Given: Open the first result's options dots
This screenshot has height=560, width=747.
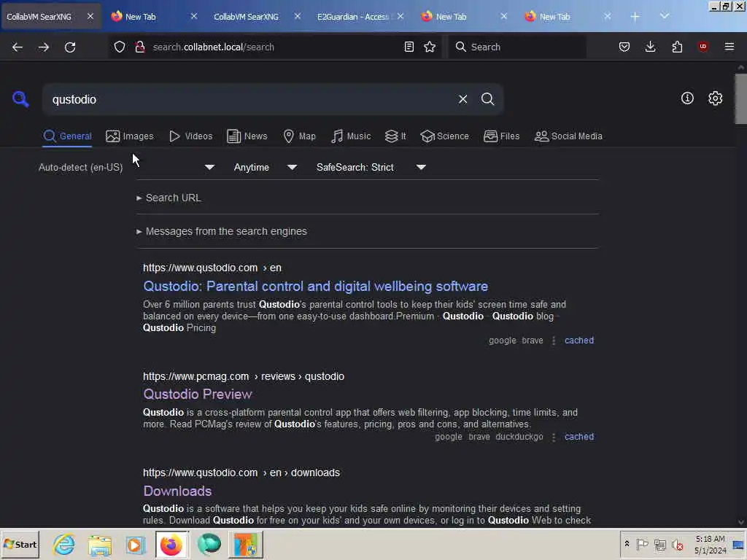Looking at the screenshot, I should 553,341.
